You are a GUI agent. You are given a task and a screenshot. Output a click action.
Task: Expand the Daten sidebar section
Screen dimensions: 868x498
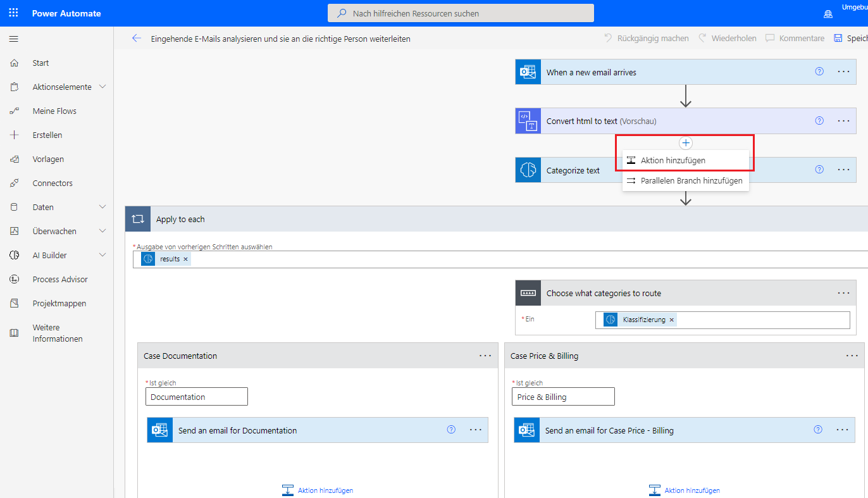pyautogui.click(x=102, y=207)
